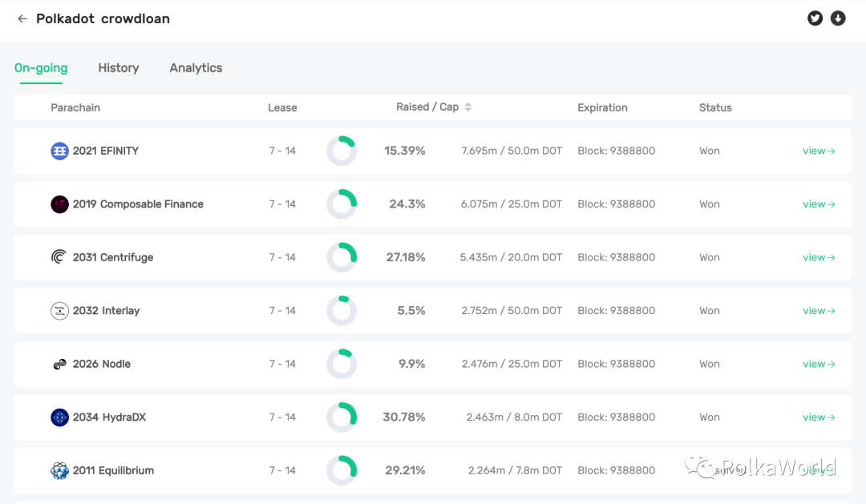Click '2.463m / 8.0m DOT' value
This screenshot has width=866, height=504.
click(514, 417)
